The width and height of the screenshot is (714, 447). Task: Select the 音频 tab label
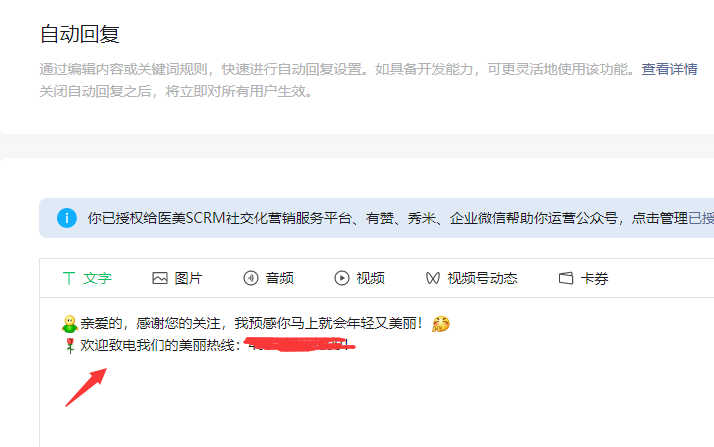coord(280,278)
